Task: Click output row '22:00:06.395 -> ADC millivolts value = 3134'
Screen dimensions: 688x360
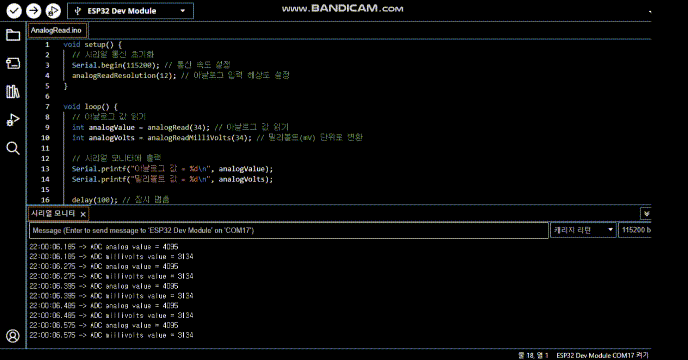Action: pos(111,296)
